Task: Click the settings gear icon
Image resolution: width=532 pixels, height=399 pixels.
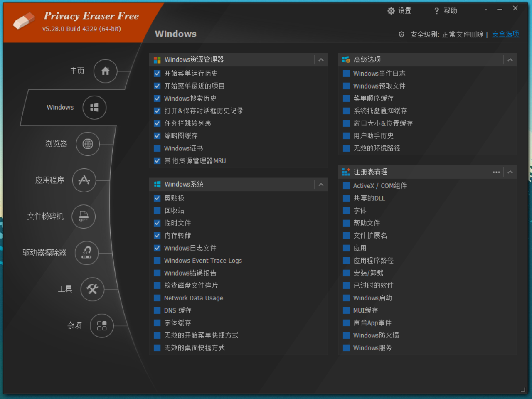Action: click(x=391, y=11)
